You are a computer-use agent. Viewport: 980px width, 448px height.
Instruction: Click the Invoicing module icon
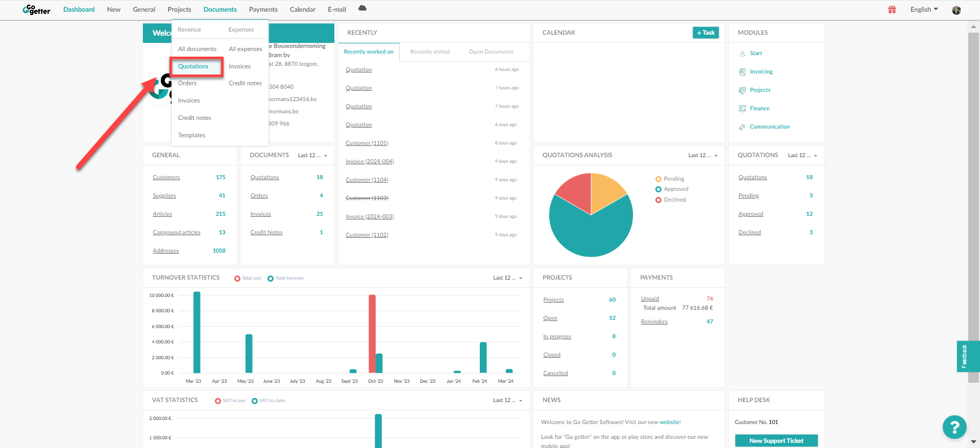click(x=742, y=72)
